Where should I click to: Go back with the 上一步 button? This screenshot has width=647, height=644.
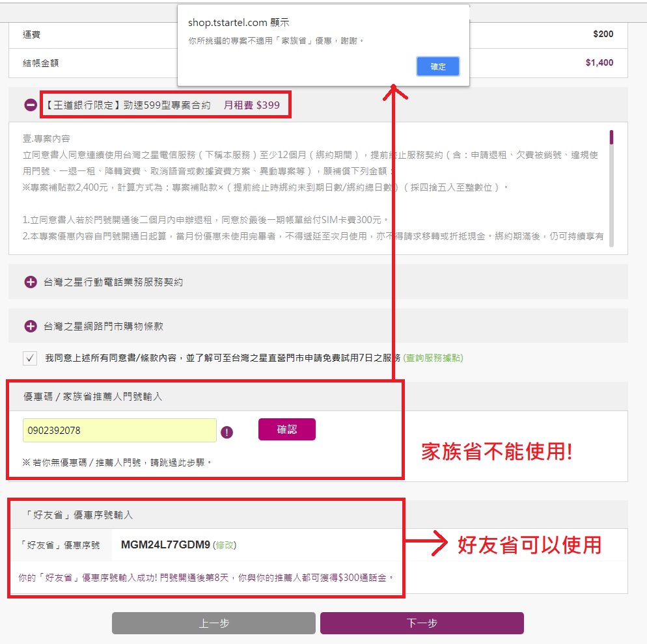coord(213,623)
